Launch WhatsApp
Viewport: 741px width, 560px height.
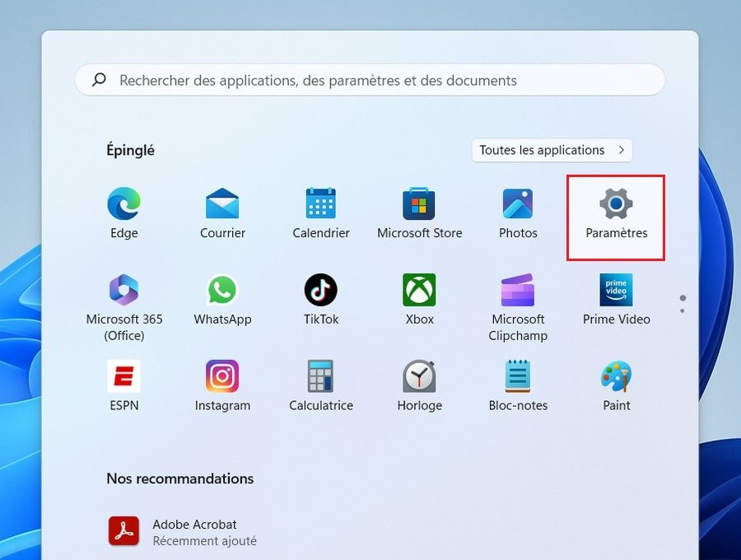click(x=222, y=300)
